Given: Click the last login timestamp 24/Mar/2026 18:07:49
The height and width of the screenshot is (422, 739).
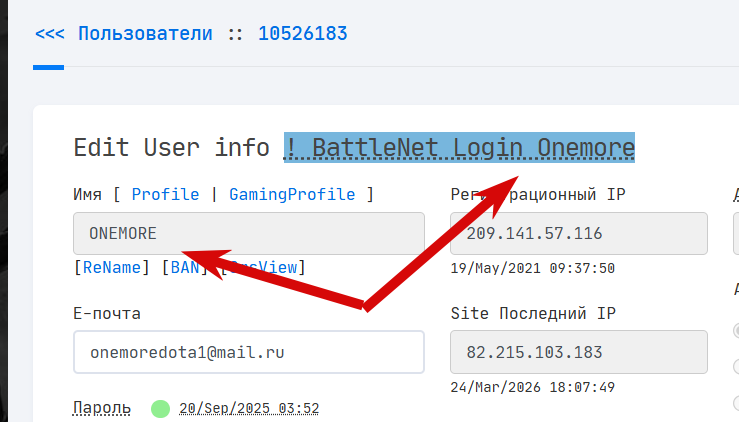Looking at the screenshot, I should 533,387.
